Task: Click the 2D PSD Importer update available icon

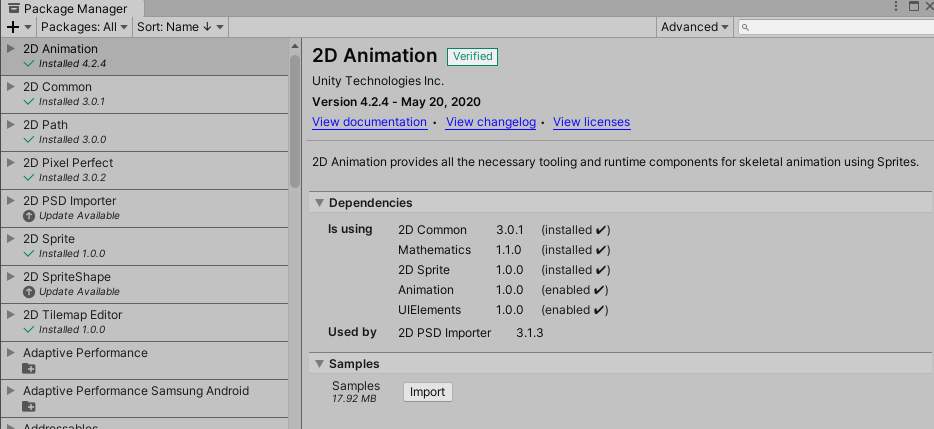Action: (30, 216)
